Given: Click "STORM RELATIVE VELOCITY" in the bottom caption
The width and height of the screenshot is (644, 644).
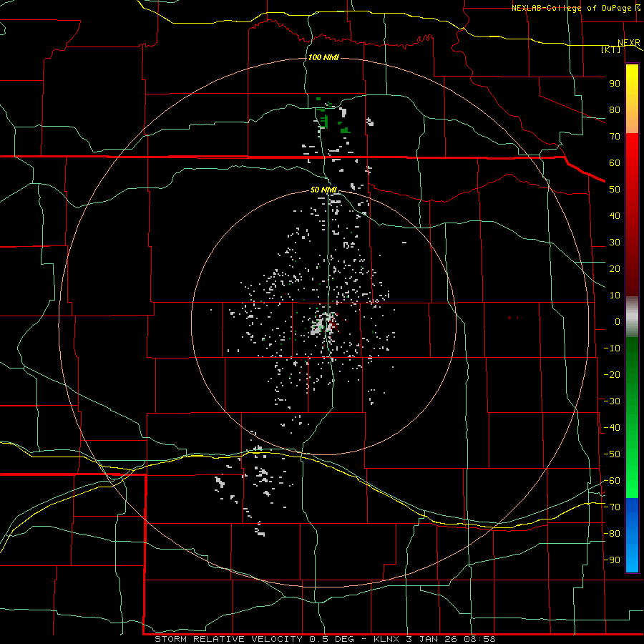Looking at the screenshot, I should pos(228,639).
